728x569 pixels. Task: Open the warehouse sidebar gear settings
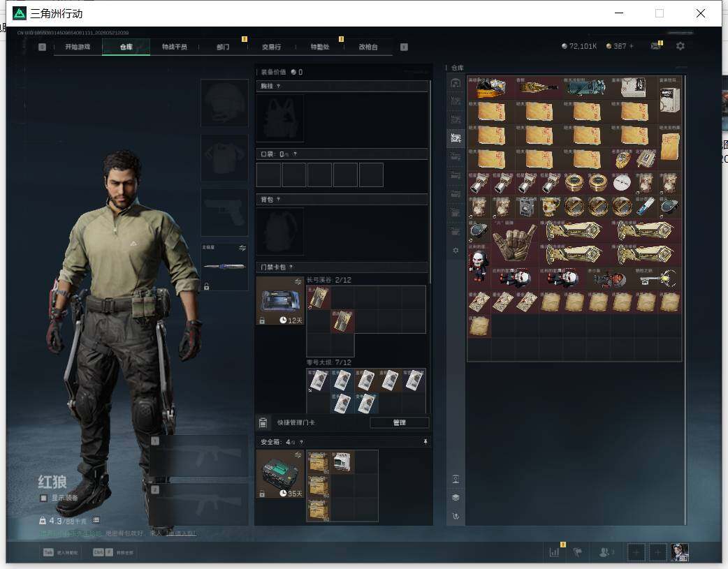(x=456, y=250)
